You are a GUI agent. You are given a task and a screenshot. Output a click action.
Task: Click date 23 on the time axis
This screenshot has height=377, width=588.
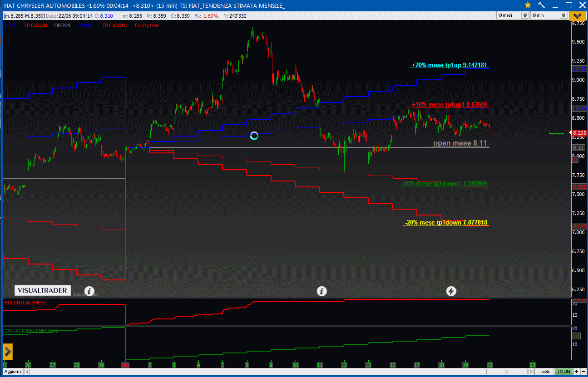coord(533,365)
